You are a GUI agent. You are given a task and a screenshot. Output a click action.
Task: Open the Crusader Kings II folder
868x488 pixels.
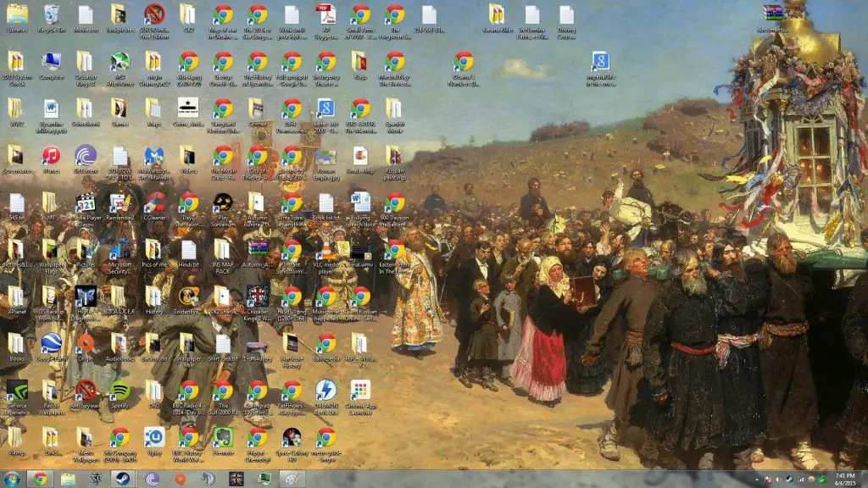(86, 69)
